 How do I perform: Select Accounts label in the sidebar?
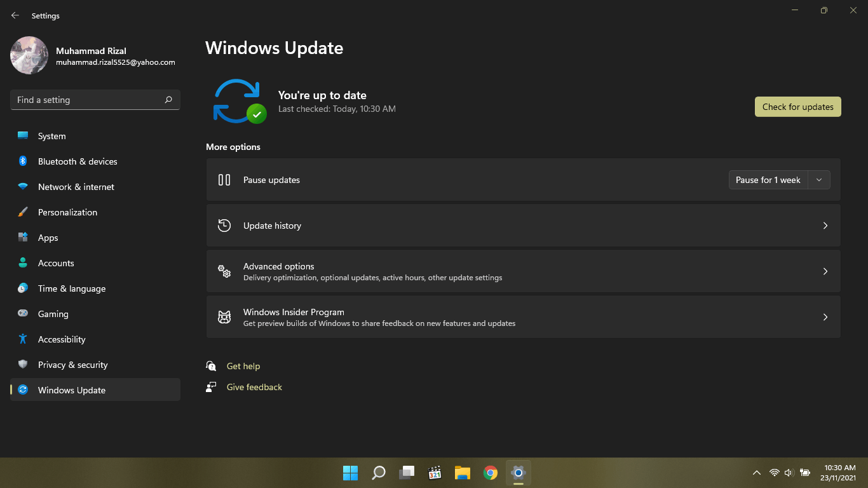click(x=56, y=263)
